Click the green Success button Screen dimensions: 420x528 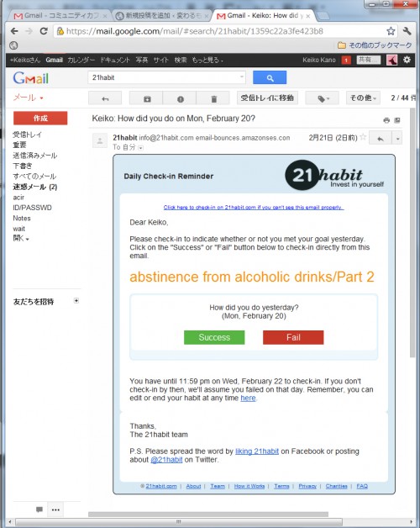[214, 337]
